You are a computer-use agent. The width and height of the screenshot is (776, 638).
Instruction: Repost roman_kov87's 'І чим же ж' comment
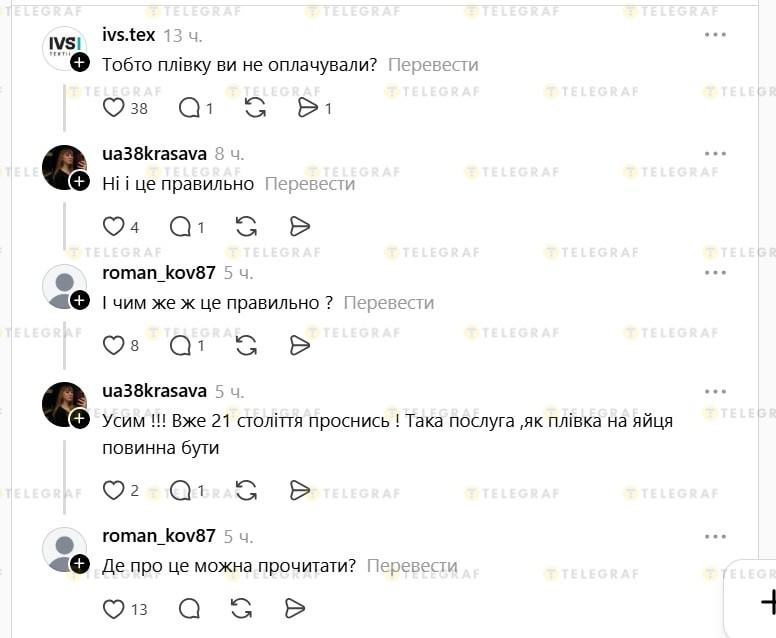[x=246, y=346]
